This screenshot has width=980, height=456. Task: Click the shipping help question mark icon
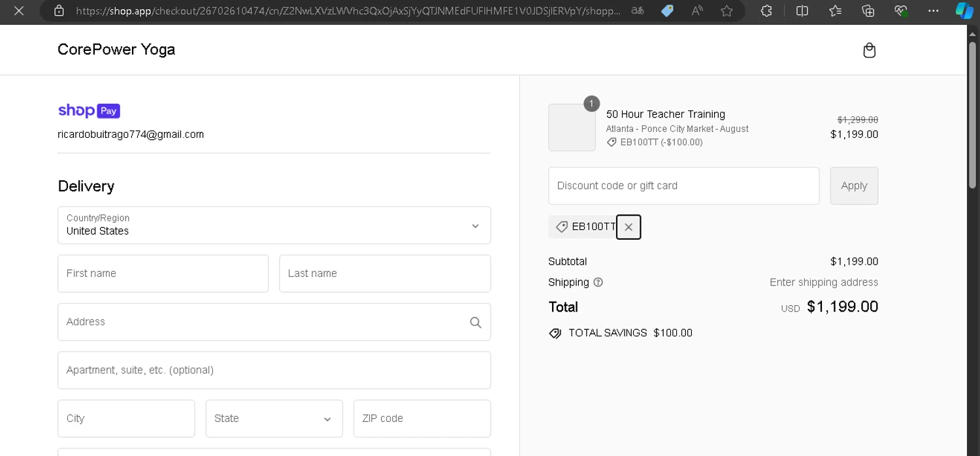pyautogui.click(x=598, y=282)
